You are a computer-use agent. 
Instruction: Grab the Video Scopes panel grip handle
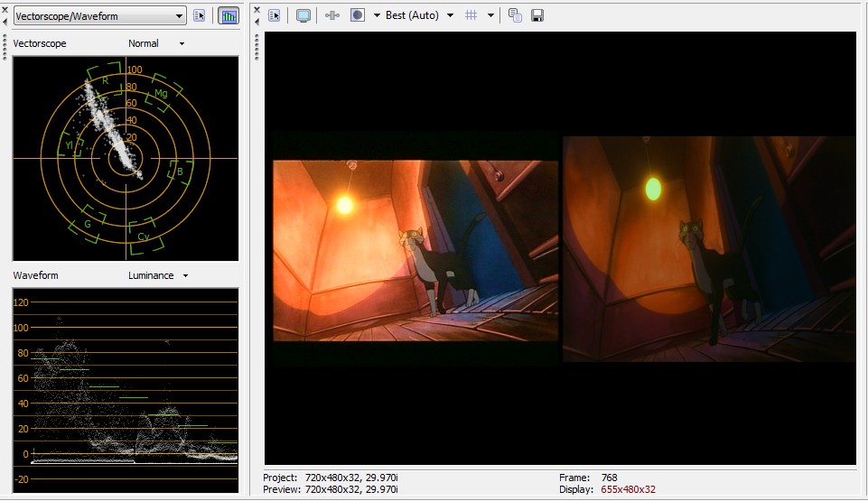click(5, 47)
